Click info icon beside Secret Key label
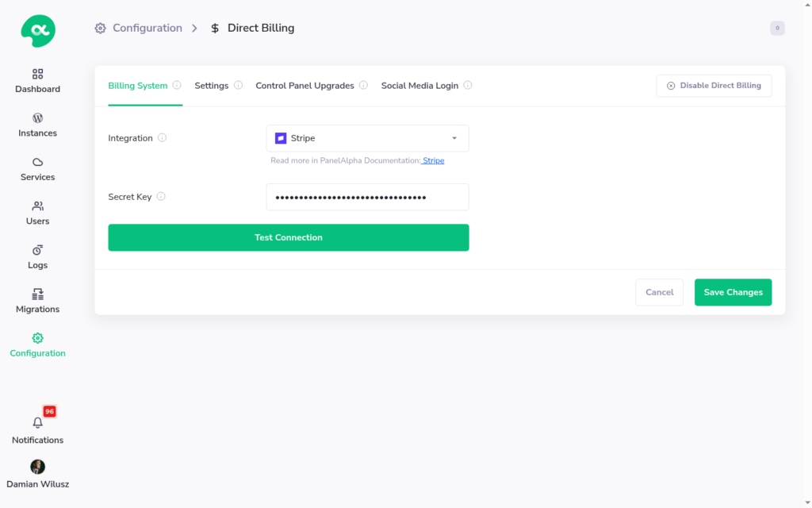 (161, 196)
